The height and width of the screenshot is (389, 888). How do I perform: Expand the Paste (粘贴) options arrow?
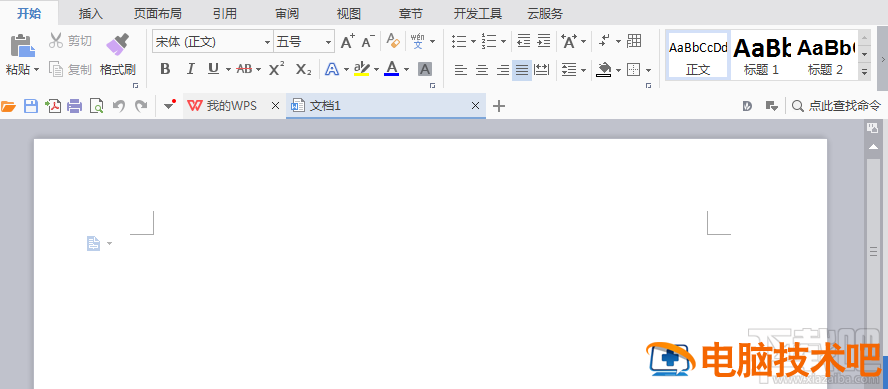36,70
